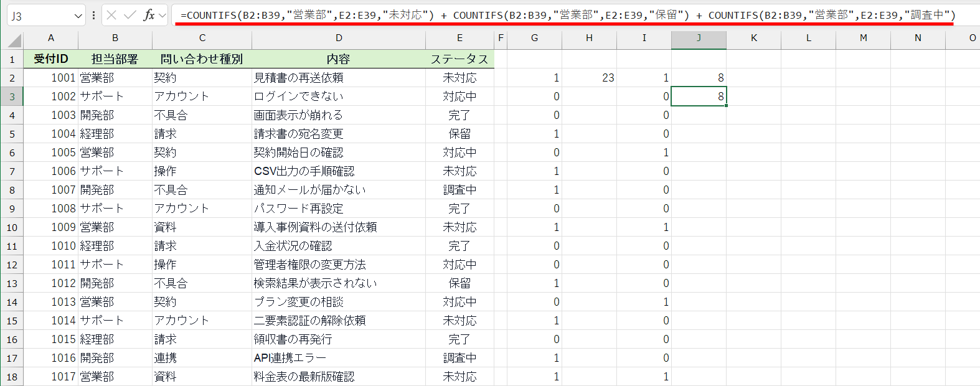Click cell 二要素認証の解除依頼
Image resolution: width=980 pixels, height=386 pixels.
(339, 321)
